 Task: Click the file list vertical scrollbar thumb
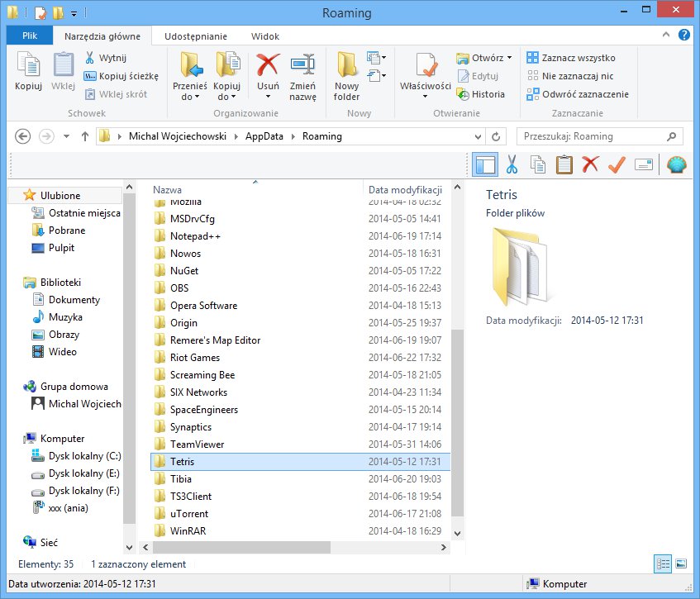(x=457, y=423)
